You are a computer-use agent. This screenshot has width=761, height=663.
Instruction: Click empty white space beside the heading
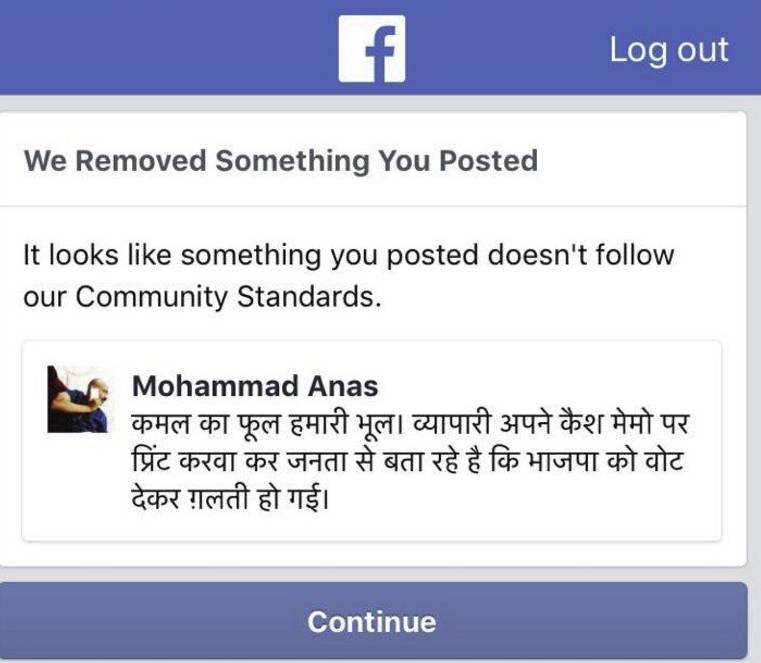click(641, 161)
